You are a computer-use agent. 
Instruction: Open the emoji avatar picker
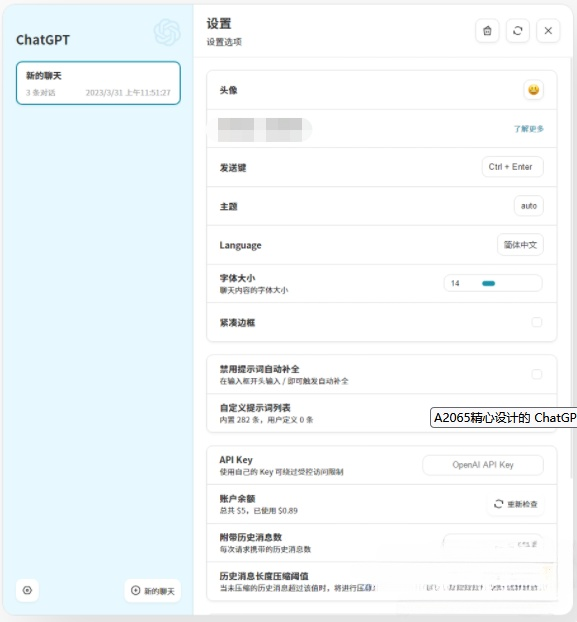533,90
